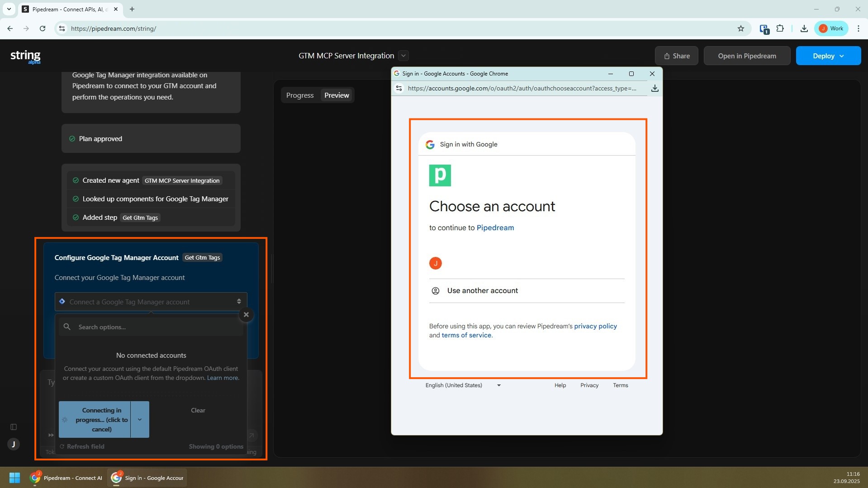Expand the connect button arrow dropdown
This screenshot has width=868, height=488.
tap(140, 420)
